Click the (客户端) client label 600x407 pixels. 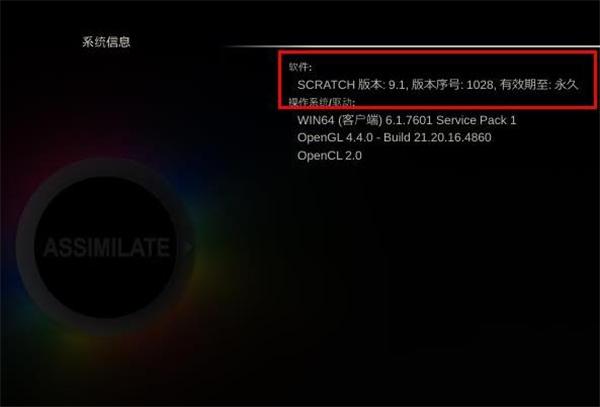point(360,120)
